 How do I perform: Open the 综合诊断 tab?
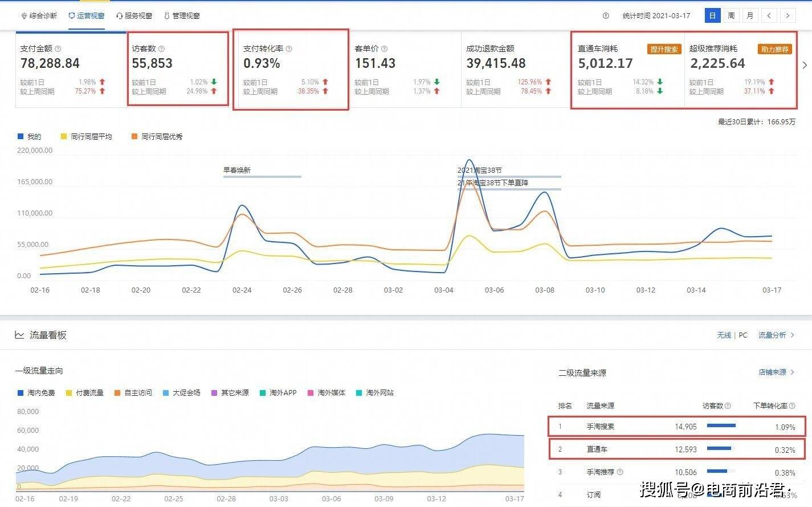coord(39,16)
